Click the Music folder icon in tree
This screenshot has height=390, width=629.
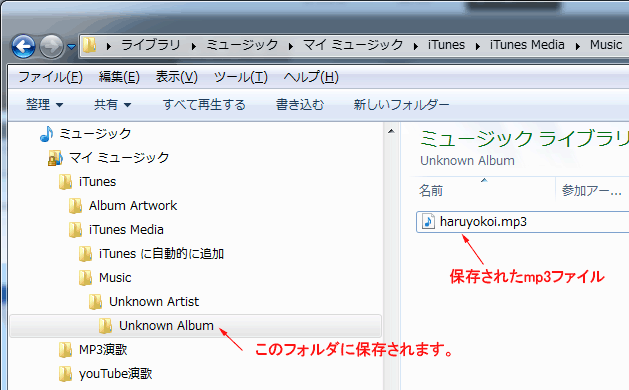click(85, 278)
